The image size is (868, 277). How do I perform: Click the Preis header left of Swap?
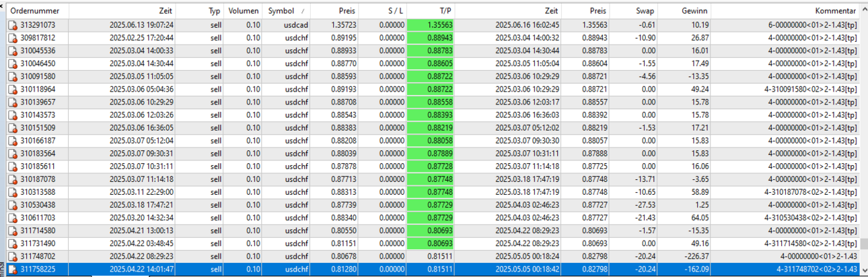(585, 11)
